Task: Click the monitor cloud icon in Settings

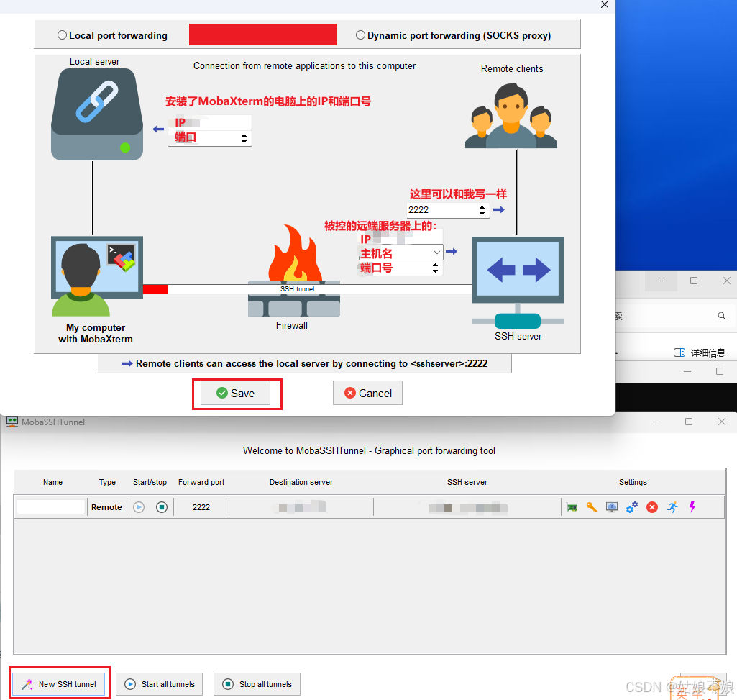Action: (611, 507)
